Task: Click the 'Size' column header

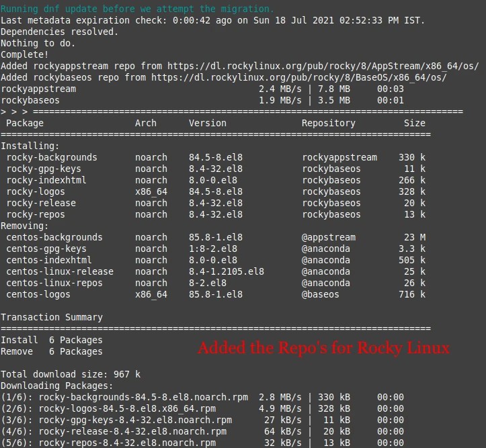Action: click(414, 123)
